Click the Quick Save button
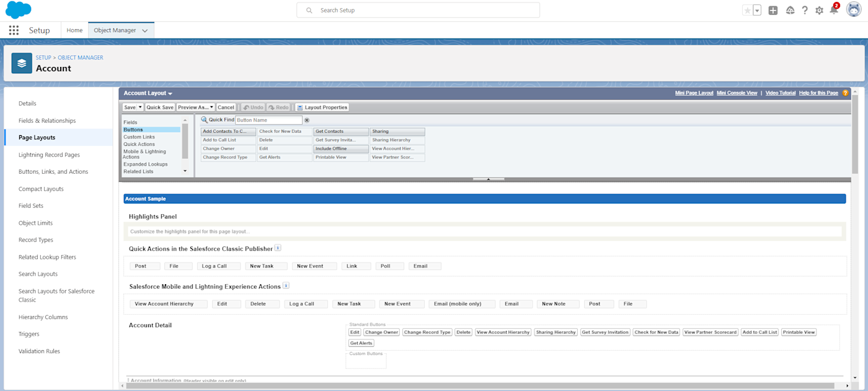This screenshot has height=391, width=868. coord(160,107)
